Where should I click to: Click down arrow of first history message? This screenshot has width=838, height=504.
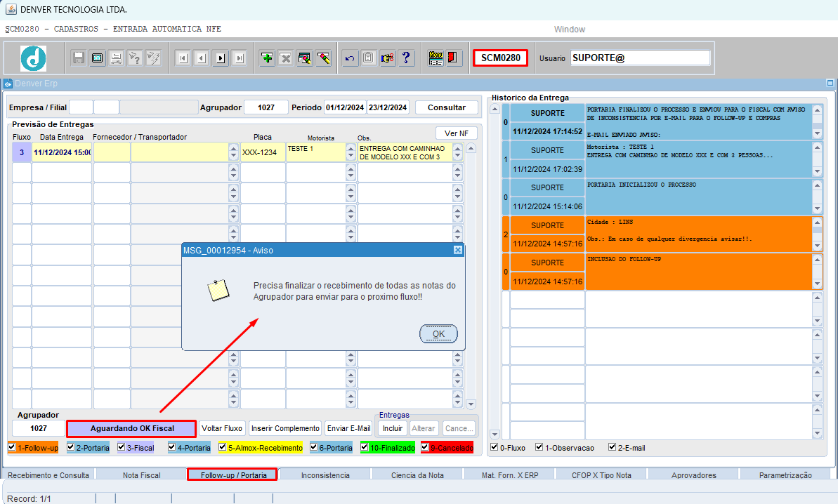[817, 133]
